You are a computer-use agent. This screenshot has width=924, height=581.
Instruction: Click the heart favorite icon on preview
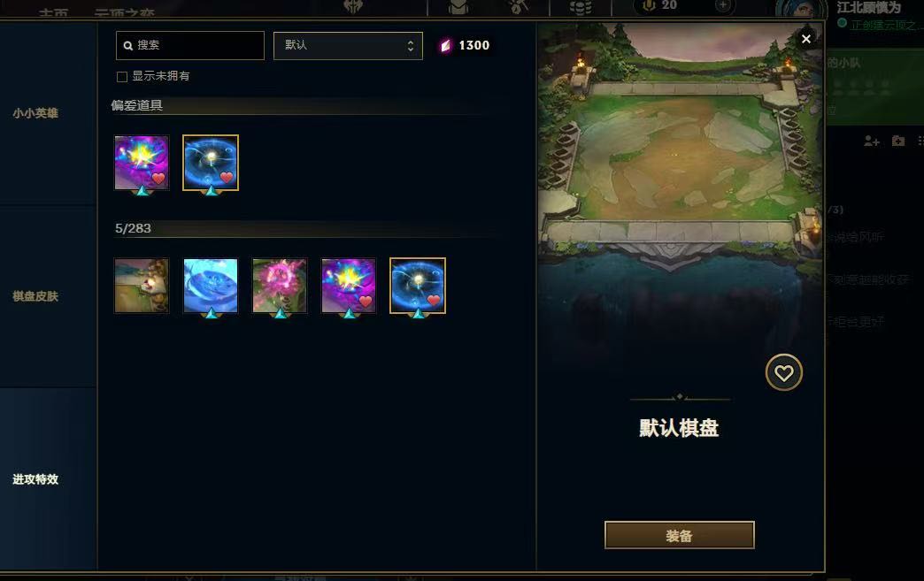(784, 372)
